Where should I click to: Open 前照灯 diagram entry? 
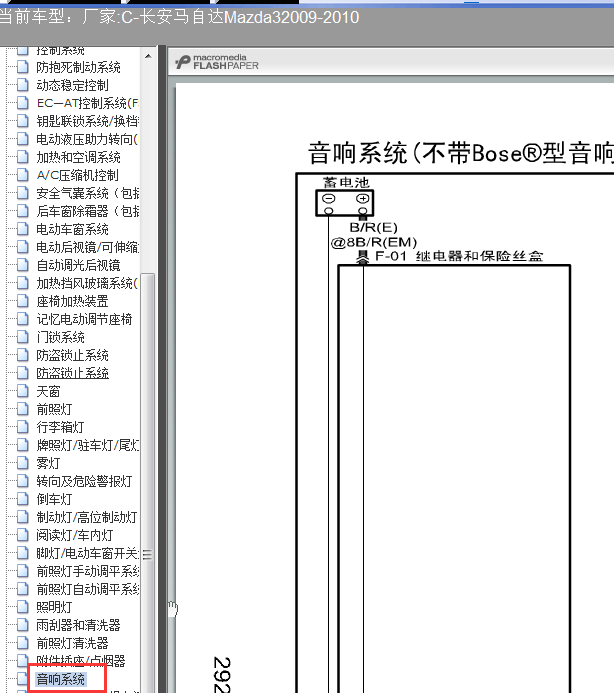click(x=54, y=409)
